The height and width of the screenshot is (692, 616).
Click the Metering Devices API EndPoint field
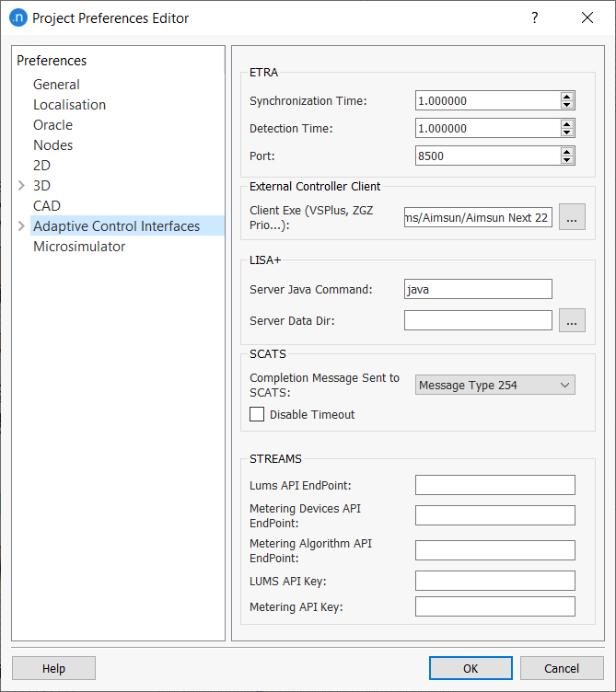[x=495, y=515]
